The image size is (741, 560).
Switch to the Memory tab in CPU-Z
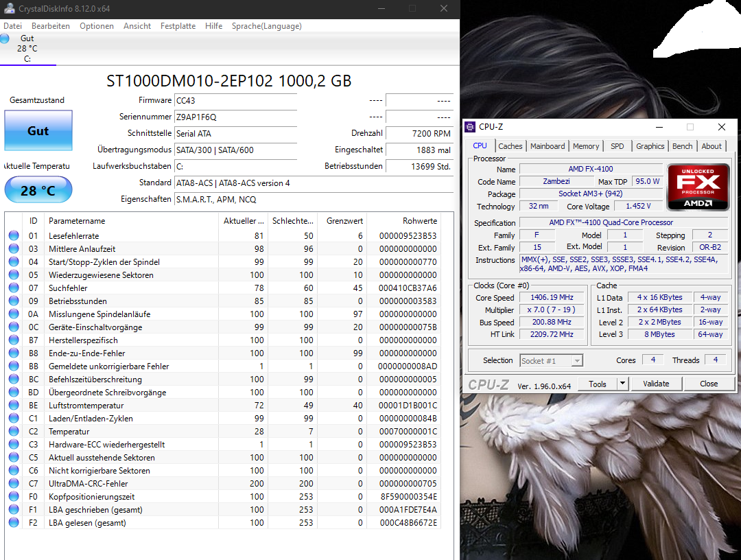tap(585, 146)
